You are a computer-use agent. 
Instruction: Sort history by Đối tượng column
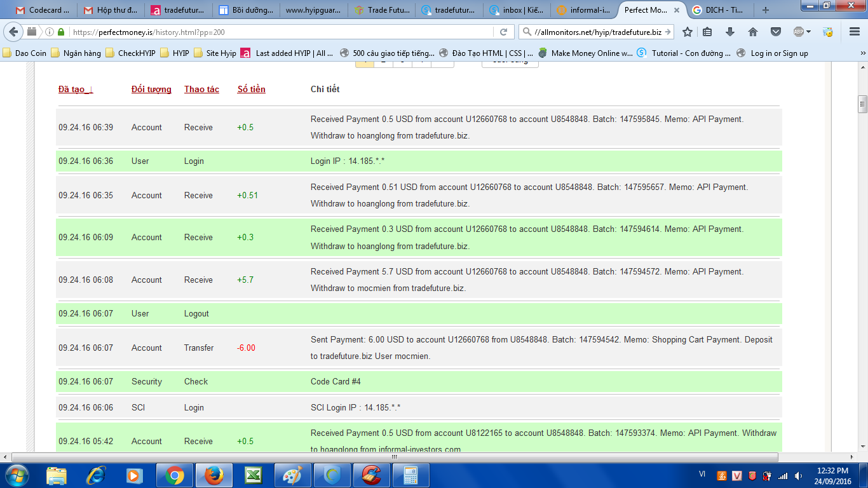pyautogui.click(x=151, y=90)
